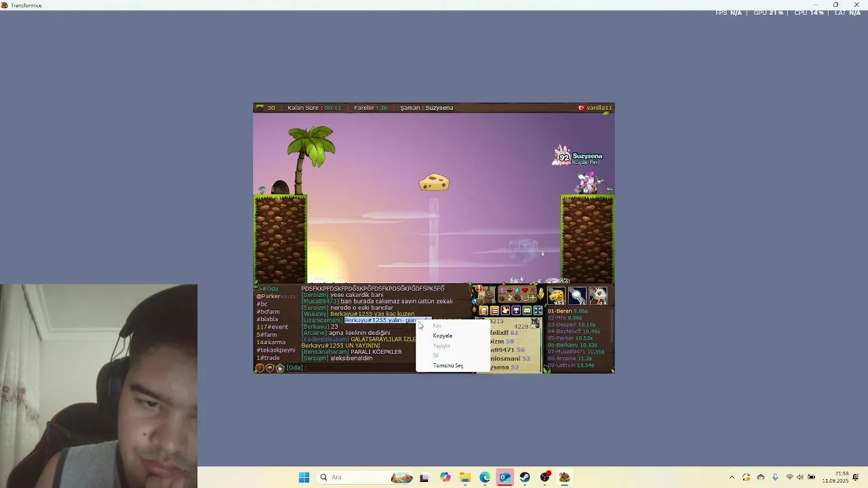Viewport: 868px width, 488px height.
Task: Switch to the #trade chat tab
Action: (268, 358)
